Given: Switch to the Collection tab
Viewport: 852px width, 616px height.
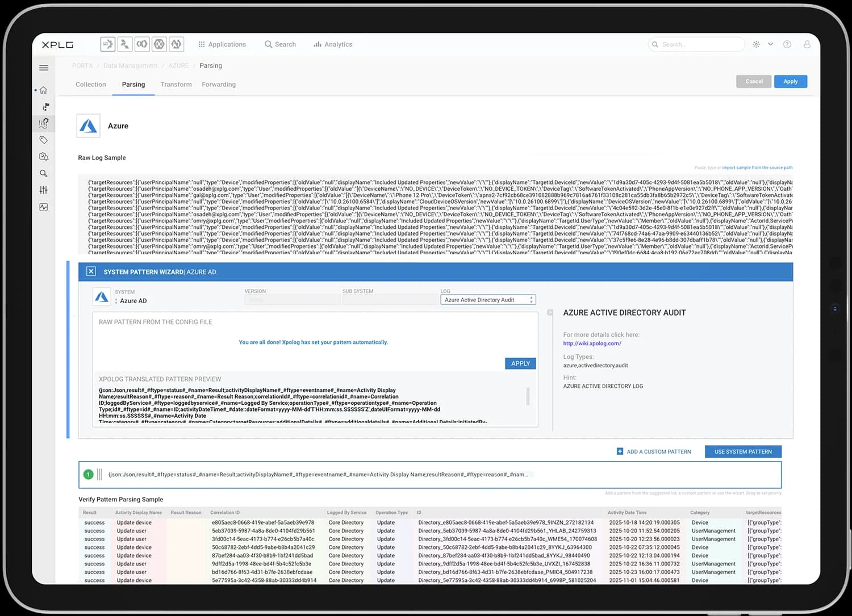Looking at the screenshot, I should (91, 85).
